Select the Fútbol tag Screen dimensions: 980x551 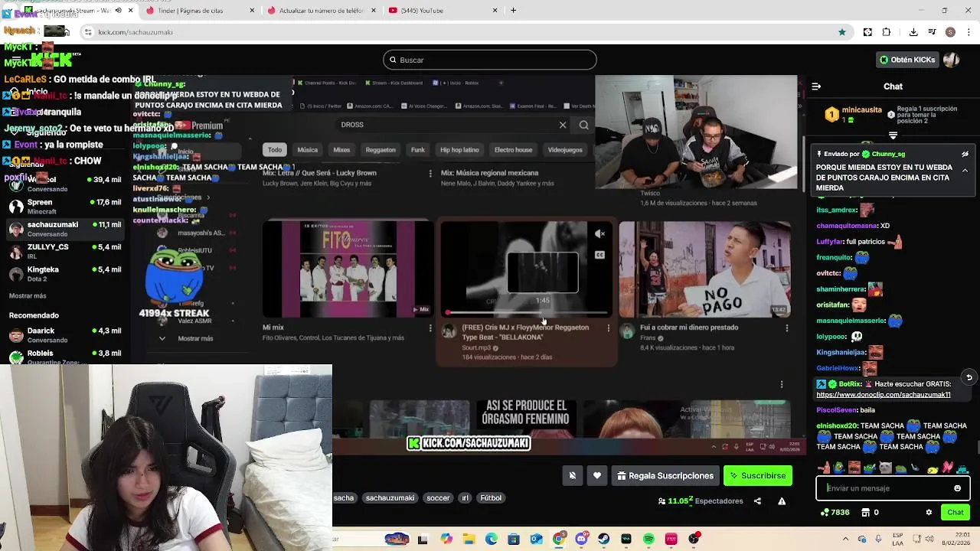click(x=491, y=498)
